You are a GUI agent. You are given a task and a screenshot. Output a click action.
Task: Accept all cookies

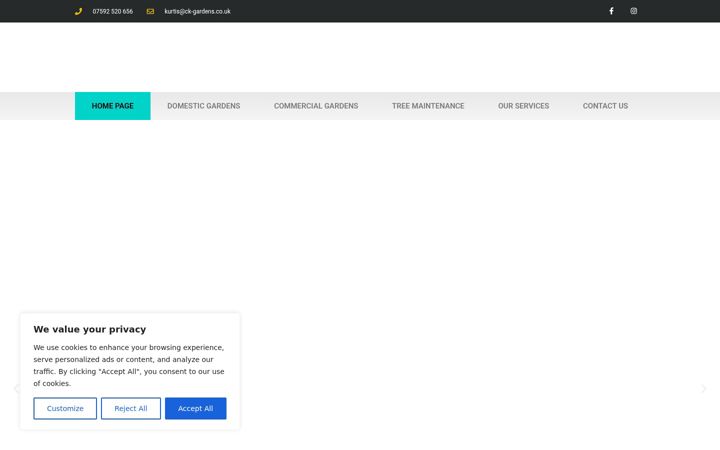[x=196, y=408]
